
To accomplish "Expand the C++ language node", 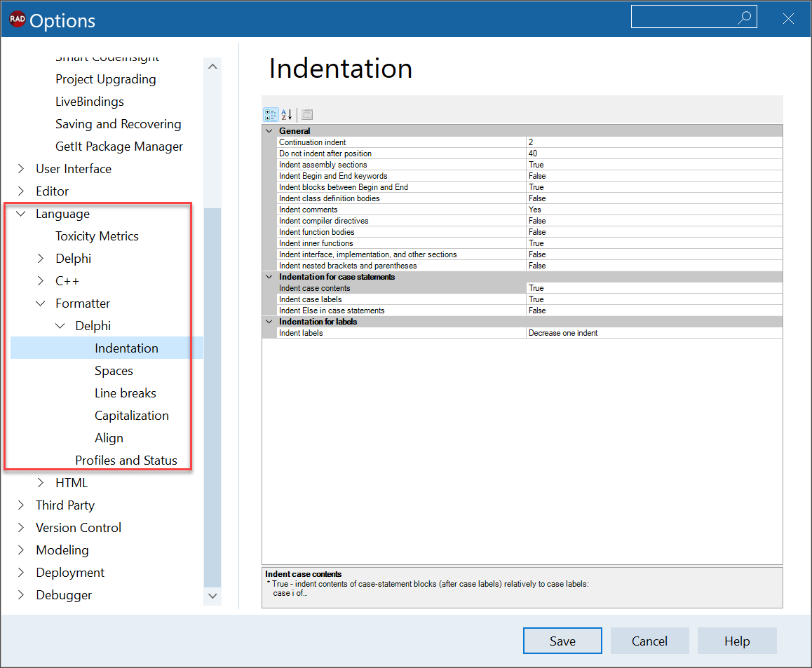I will point(41,281).
